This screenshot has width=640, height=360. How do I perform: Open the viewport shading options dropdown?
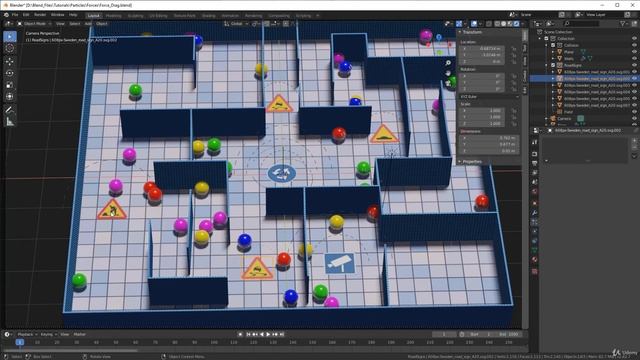(522, 24)
